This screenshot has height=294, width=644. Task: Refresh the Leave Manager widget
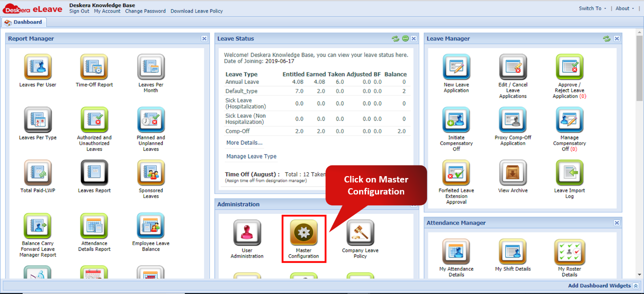tap(607, 39)
